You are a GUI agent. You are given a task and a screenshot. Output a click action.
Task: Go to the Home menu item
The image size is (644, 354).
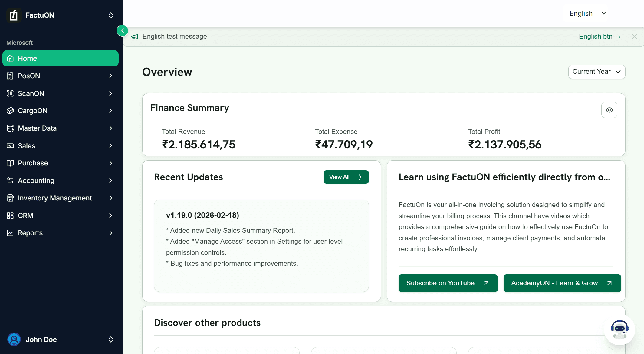[x=61, y=58]
